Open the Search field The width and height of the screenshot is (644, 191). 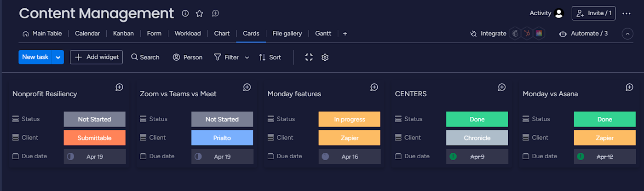tap(145, 57)
